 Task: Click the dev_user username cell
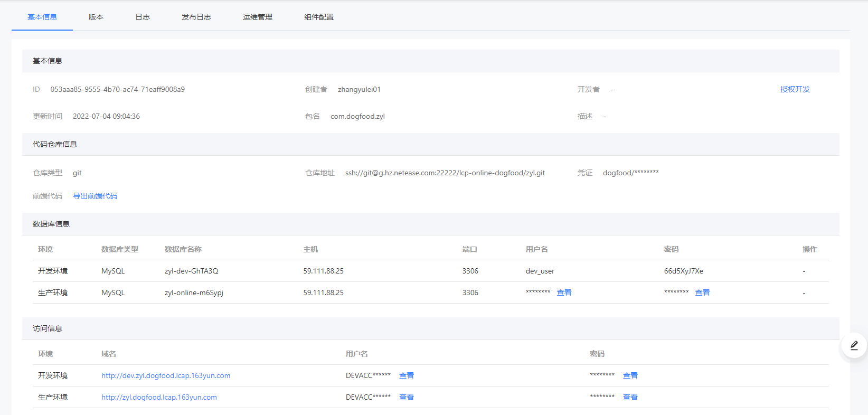540,271
